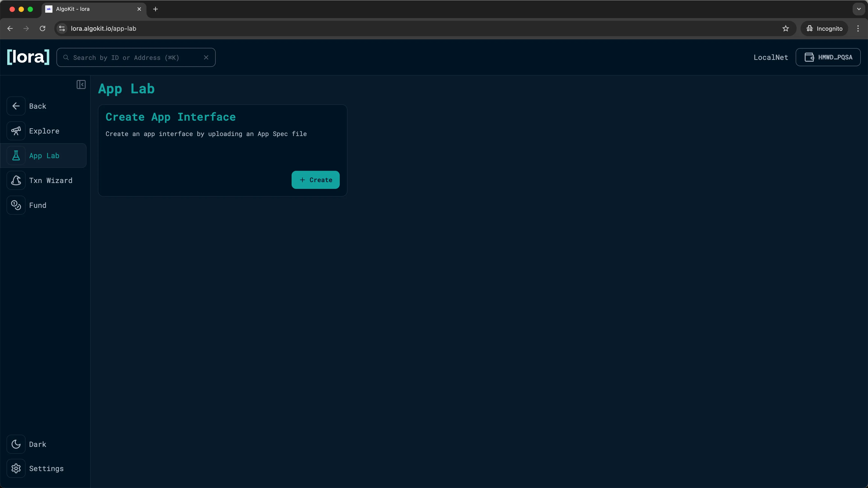Open the App Lab page heading link
This screenshot has height=488, width=868.
[126, 89]
